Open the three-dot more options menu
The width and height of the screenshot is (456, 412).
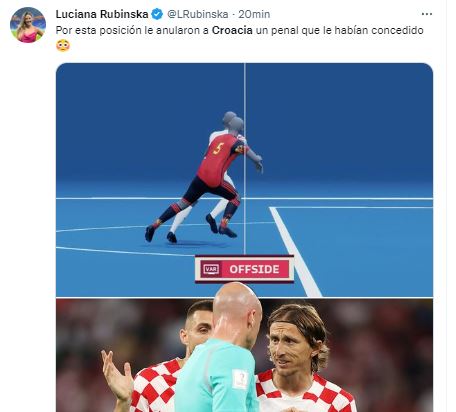pyautogui.click(x=427, y=14)
